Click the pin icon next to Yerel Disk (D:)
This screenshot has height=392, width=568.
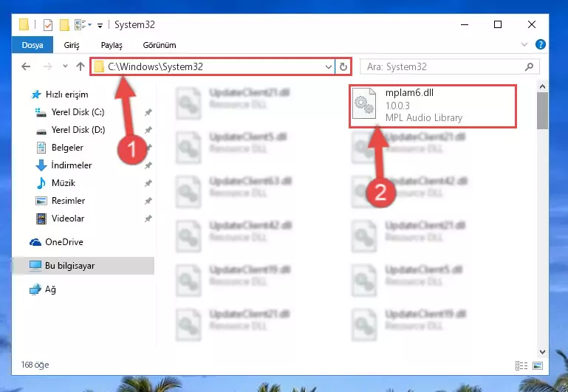[x=148, y=130]
